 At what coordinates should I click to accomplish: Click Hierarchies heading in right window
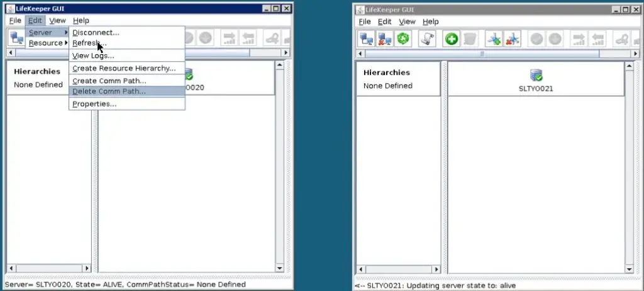pyautogui.click(x=387, y=72)
